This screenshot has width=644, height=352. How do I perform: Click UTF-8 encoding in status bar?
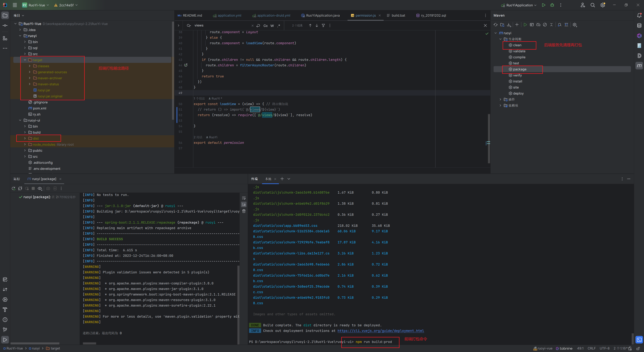(604, 348)
